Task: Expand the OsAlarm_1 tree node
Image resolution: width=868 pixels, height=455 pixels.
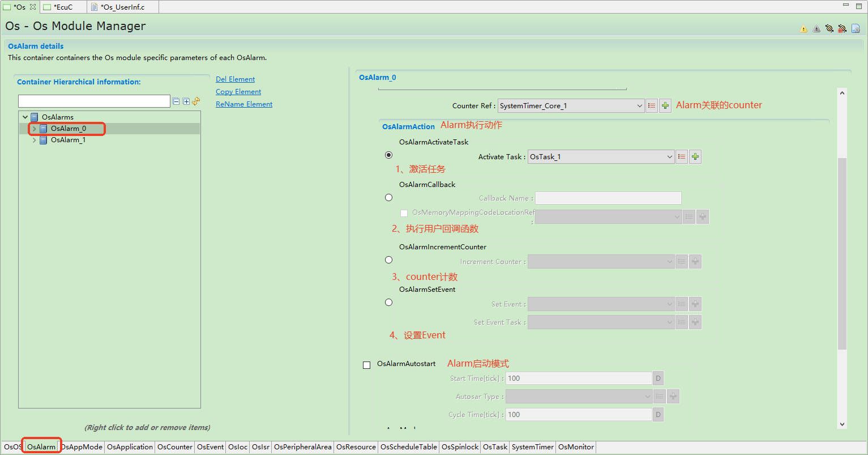Action: 34,140
